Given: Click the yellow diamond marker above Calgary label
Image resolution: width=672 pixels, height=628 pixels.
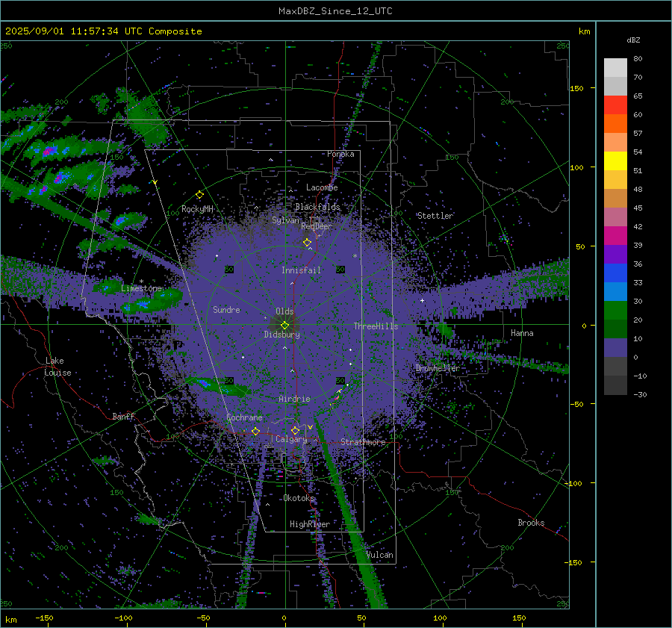Looking at the screenshot, I should click(295, 430).
